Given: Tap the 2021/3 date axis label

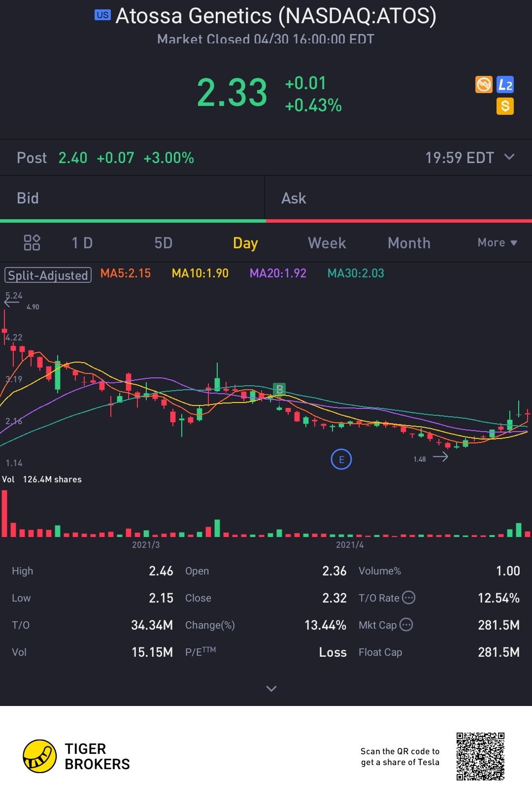Looking at the screenshot, I should coord(146,544).
